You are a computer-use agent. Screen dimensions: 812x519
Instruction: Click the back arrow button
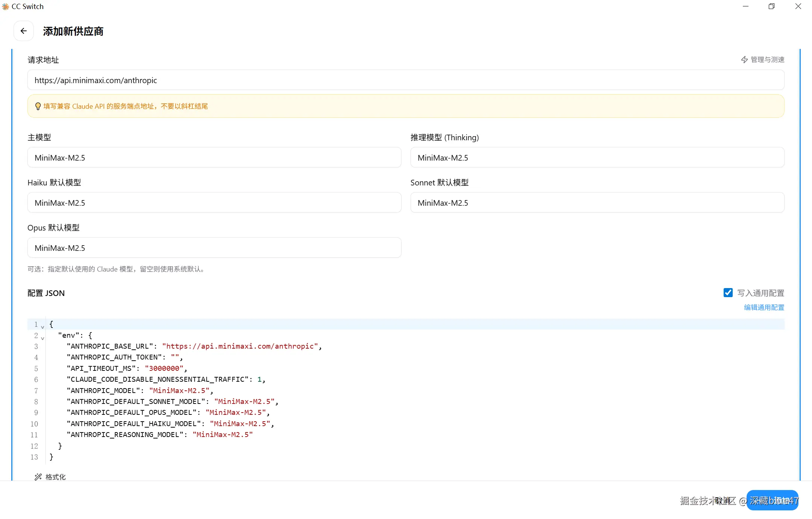pos(24,31)
